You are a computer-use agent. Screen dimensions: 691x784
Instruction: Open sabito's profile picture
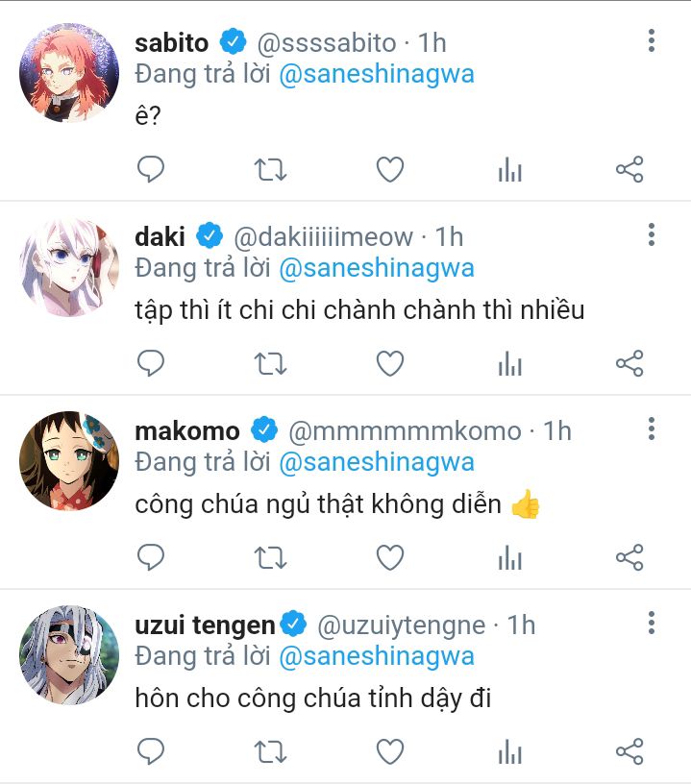(x=69, y=73)
